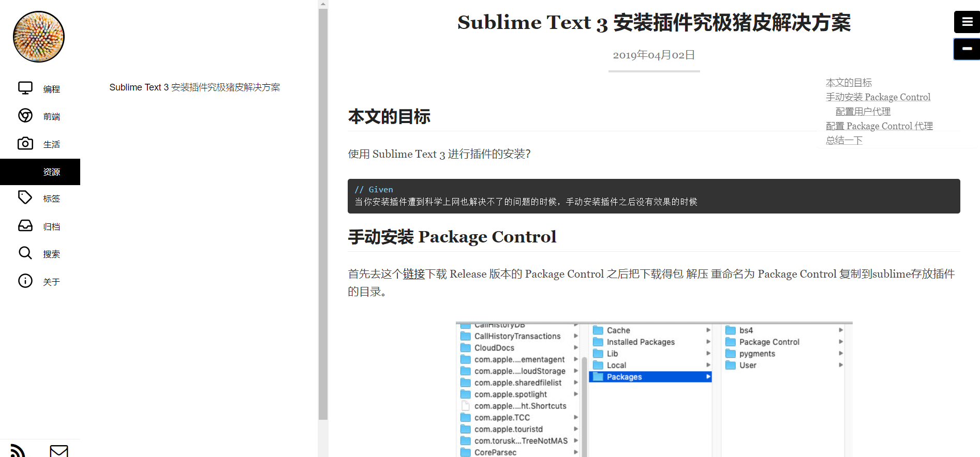Jump to 手动安装 Package Control in contents

[x=878, y=97]
